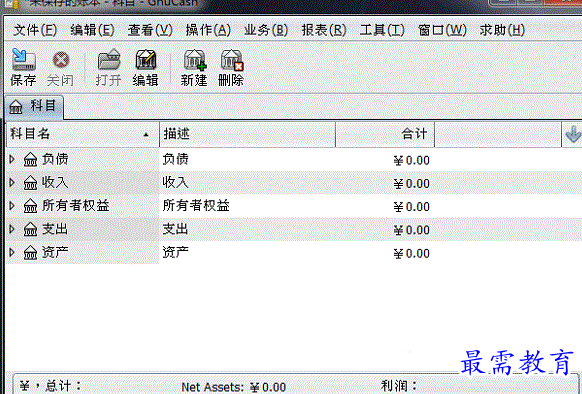Open the 业务(B) menu
This screenshot has height=394, width=582.
click(x=266, y=30)
